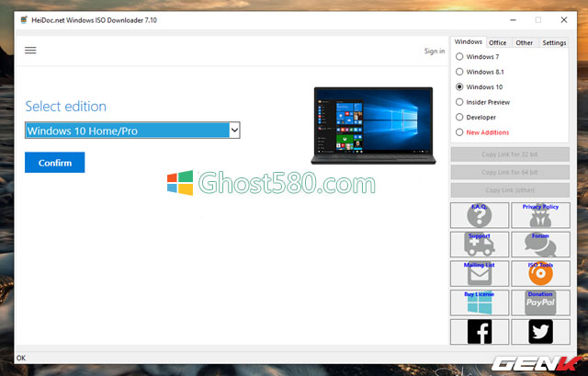588x376 pixels.
Task: Select the Windows 10 radio button
Action: coord(459,86)
